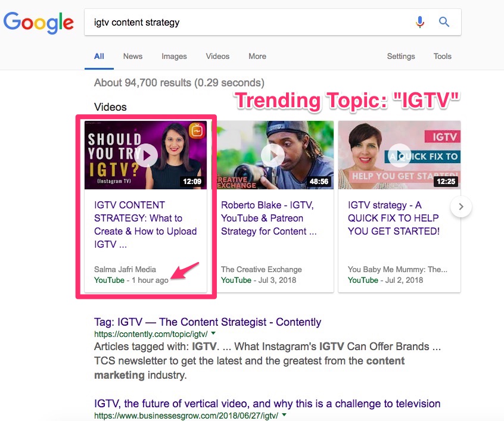Screen dimensions: 504x421
Task: Switch to the Images tab
Action: coord(174,56)
